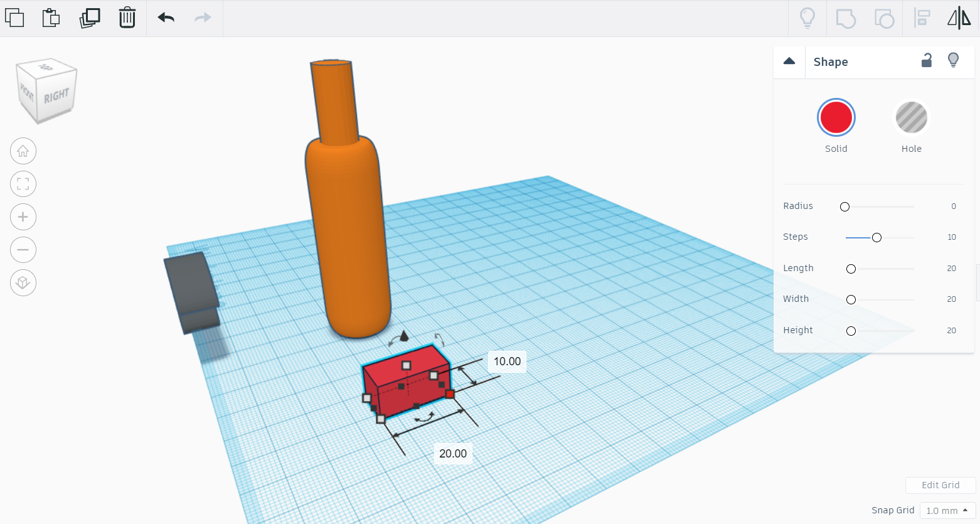Click the Show all lightbulb icon in the toolbar
The height and width of the screenshot is (524, 980).
point(807,18)
